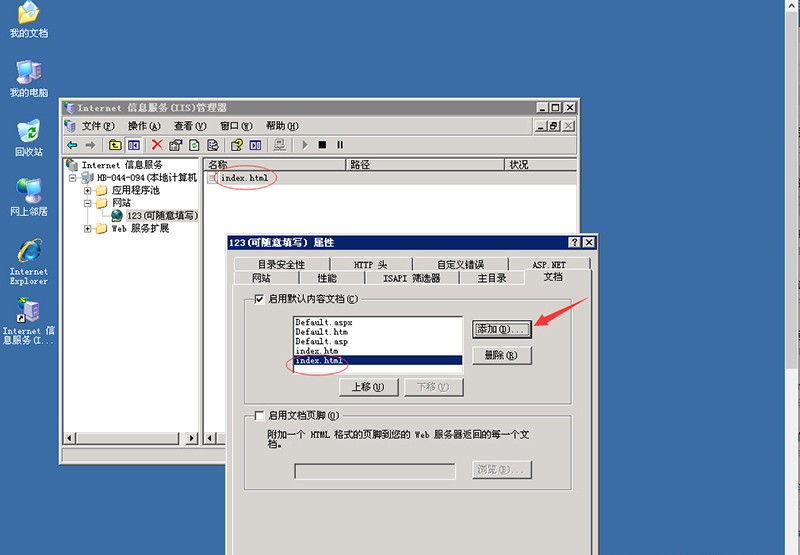This screenshot has width=800, height=555.
Task: Enable the 启用文档页脚 checkbox
Action: 260,415
